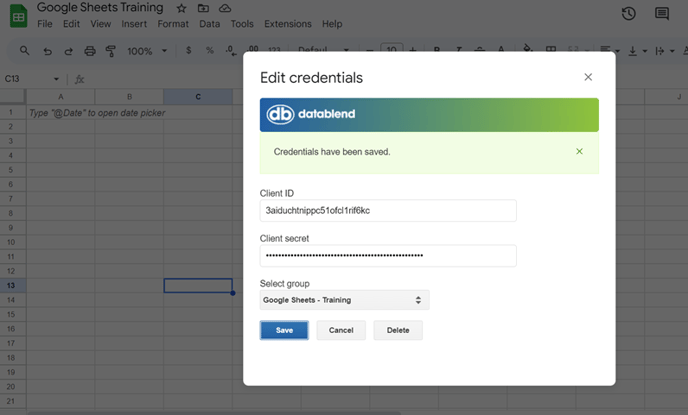Click the Delete button
The height and width of the screenshot is (415, 688).
click(398, 330)
